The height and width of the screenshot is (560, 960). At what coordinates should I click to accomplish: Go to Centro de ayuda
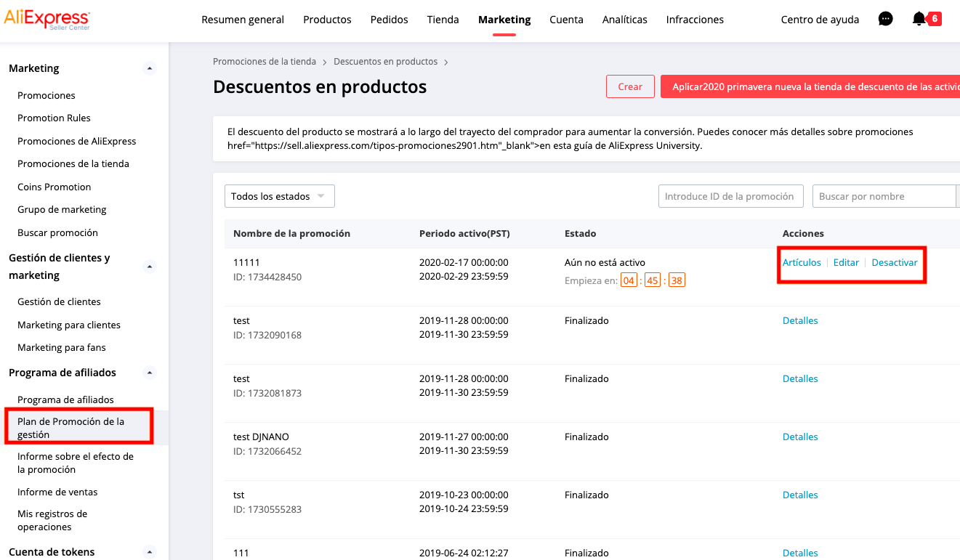[x=820, y=20]
